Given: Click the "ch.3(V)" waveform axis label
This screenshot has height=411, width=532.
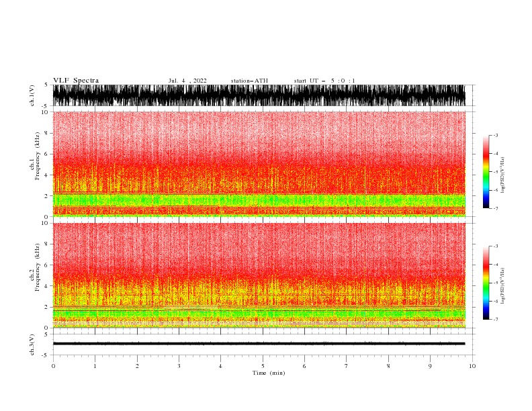Looking at the screenshot, I should click(x=32, y=345).
